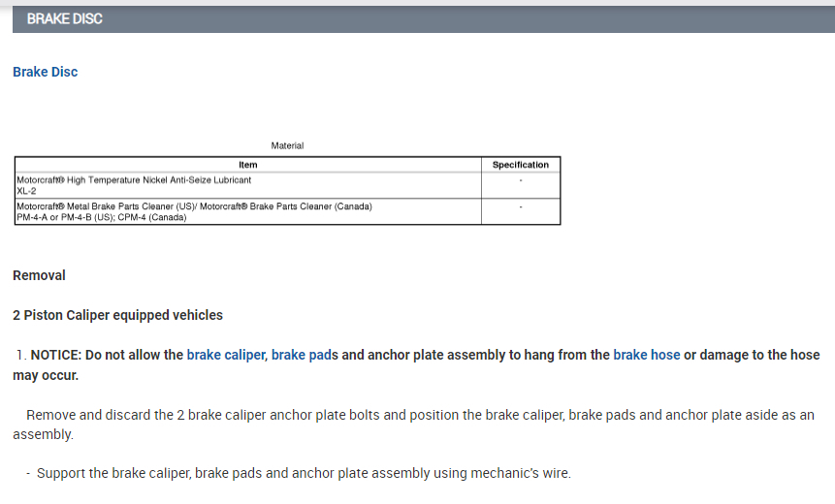This screenshot has height=504, width=835.
Task: Open the blue Brake Disc link
Action: (x=46, y=72)
